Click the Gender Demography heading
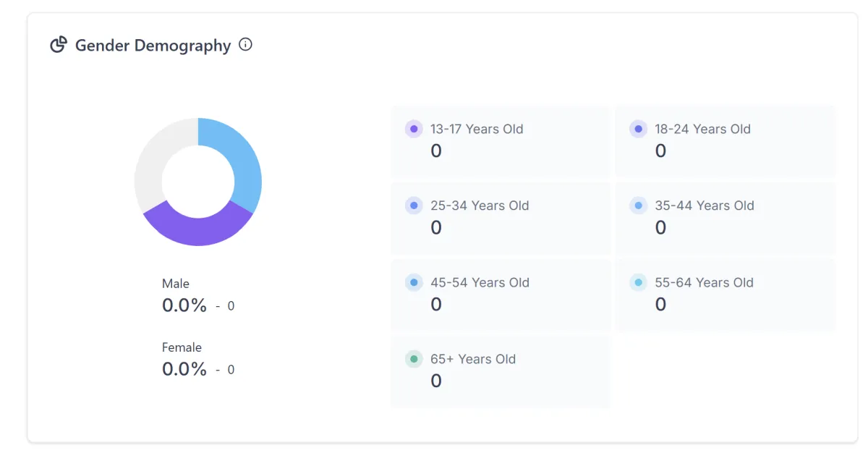This screenshot has width=868, height=461. (x=153, y=46)
